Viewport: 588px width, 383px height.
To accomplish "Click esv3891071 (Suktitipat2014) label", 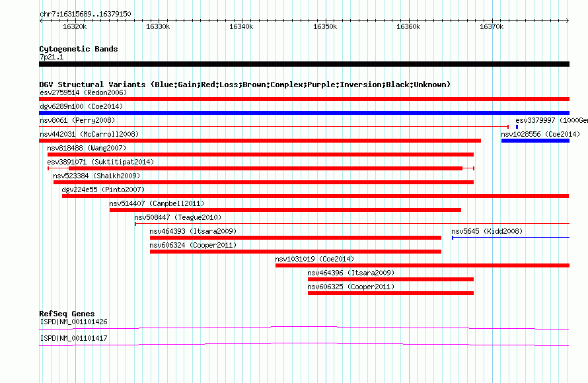I will (x=100, y=162).
